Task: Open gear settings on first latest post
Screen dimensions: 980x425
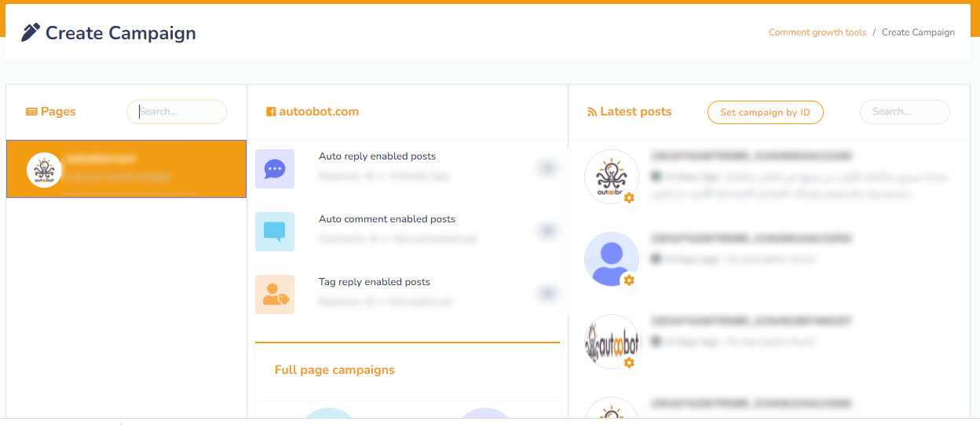Action: [629, 198]
